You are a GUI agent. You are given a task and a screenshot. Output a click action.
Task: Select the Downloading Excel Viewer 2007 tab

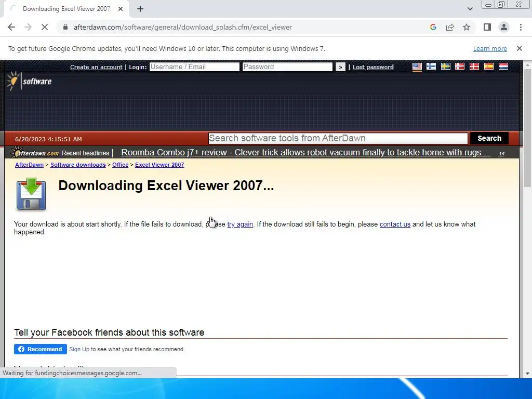pos(66,9)
